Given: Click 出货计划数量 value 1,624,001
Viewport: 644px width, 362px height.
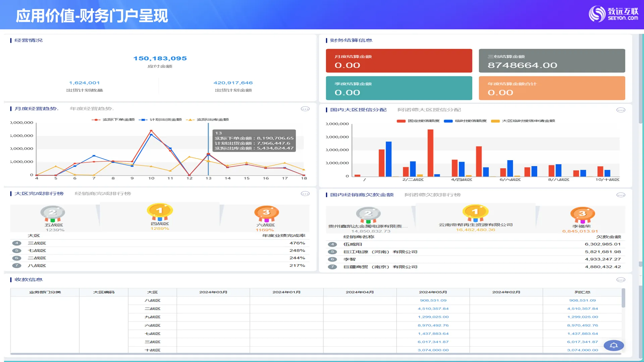Looking at the screenshot, I should coord(84,83).
